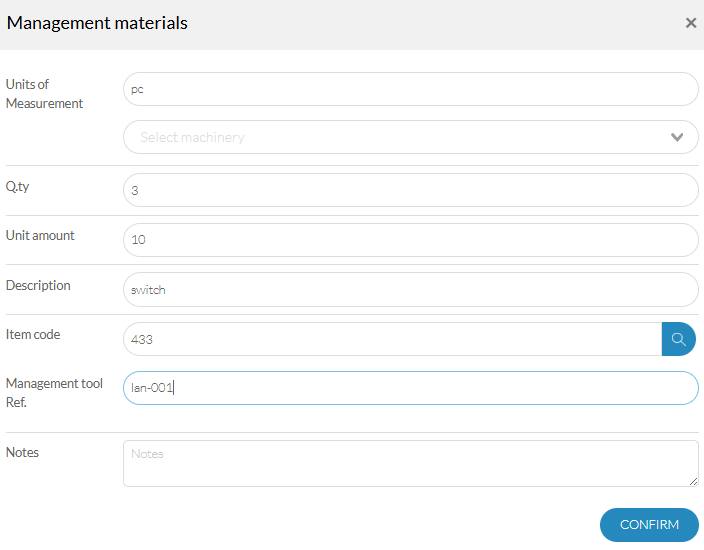Focus the Item code field containing 433
The image size is (704, 550).
(392, 339)
